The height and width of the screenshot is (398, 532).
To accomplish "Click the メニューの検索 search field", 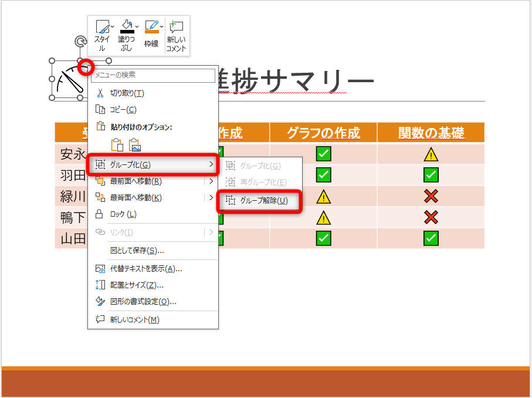I will (x=153, y=76).
